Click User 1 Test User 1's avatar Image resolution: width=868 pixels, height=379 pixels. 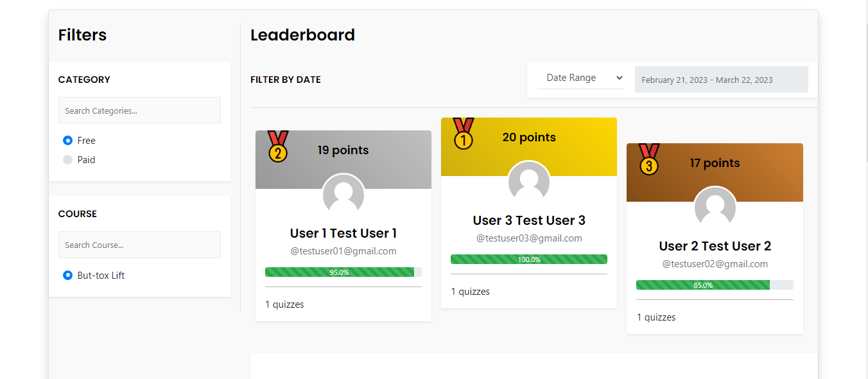343,195
